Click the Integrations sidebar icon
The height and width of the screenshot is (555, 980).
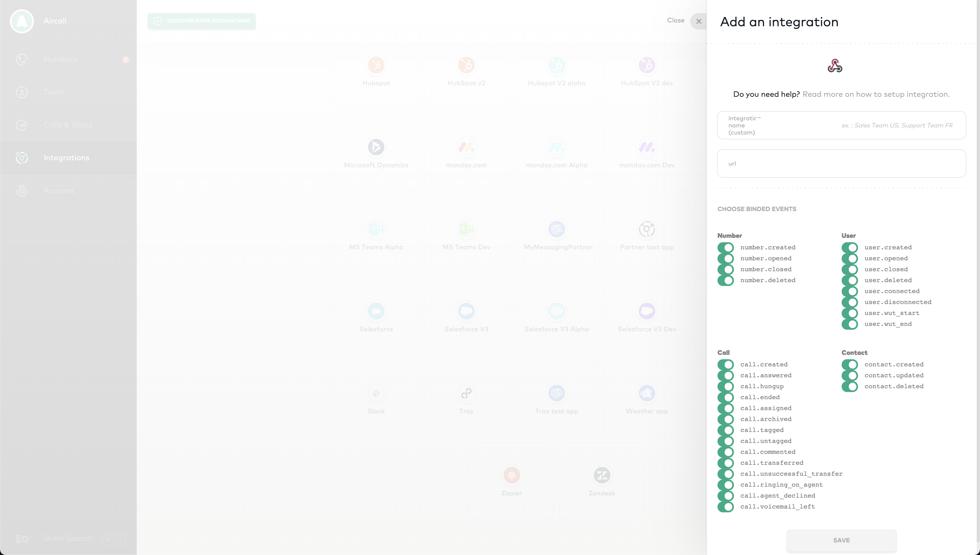(22, 158)
